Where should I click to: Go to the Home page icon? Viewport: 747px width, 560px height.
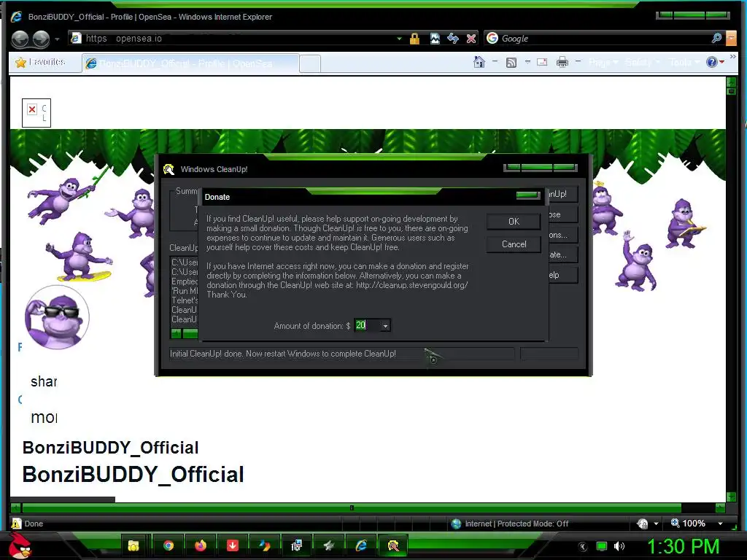[x=479, y=62]
